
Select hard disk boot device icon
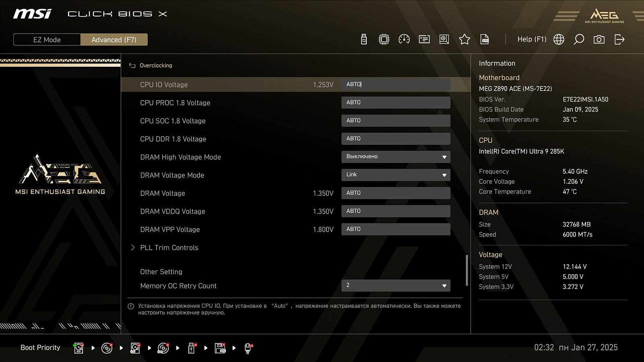(x=79, y=348)
